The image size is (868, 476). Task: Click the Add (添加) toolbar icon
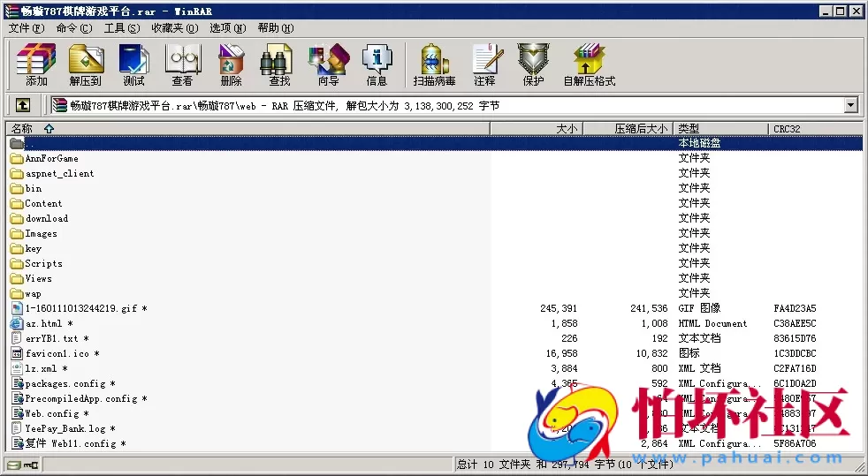click(36, 64)
